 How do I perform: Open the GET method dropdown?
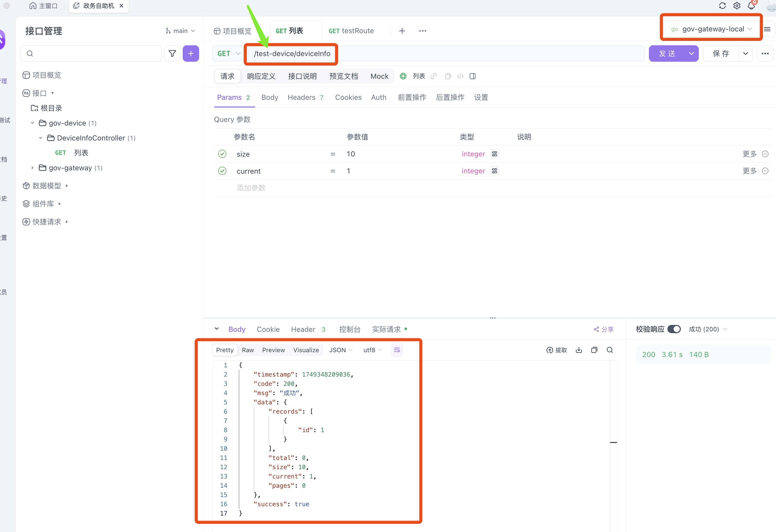pyautogui.click(x=229, y=54)
